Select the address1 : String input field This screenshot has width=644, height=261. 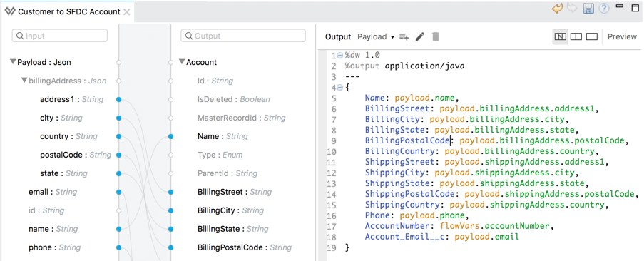click(x=71, y=99)
